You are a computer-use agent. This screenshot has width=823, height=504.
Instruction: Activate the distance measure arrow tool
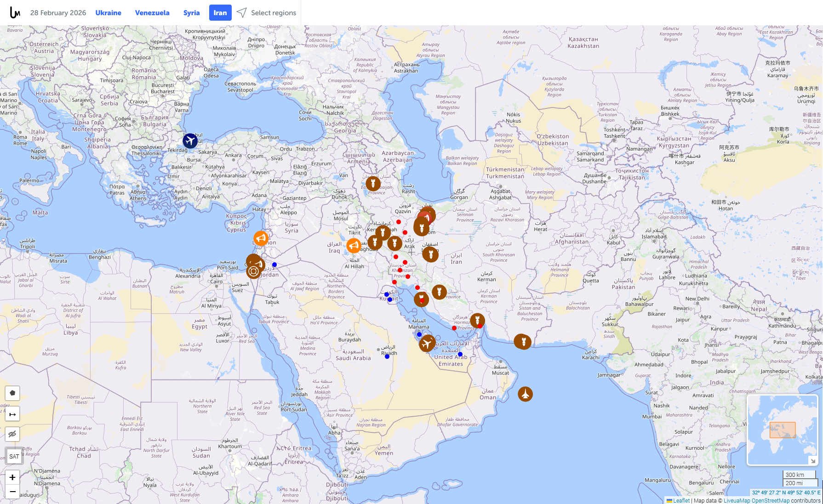point(12,414)
